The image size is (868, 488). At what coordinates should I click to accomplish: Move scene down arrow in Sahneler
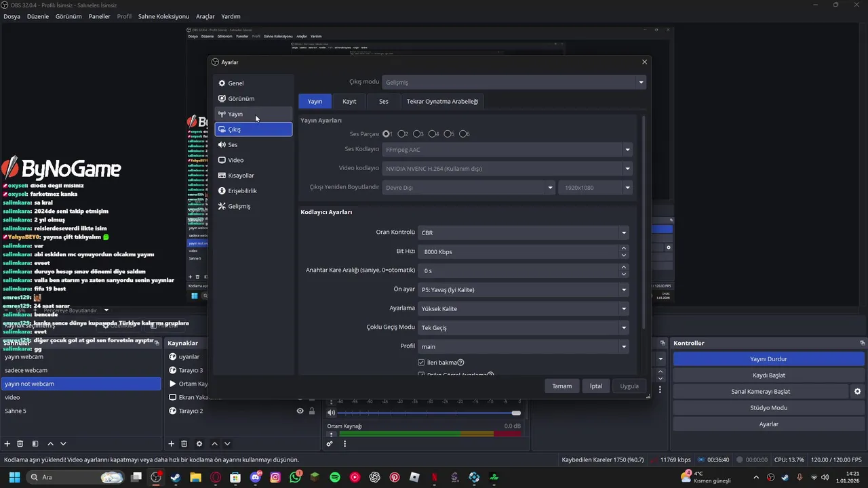pos(63,444)
